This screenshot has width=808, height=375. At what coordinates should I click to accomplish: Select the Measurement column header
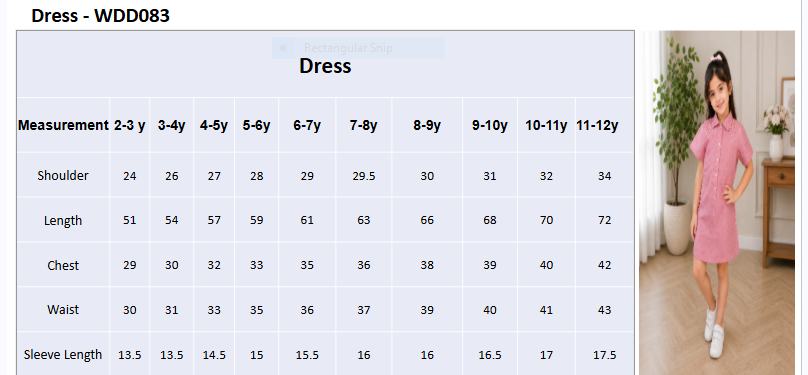[x=63, y=125]
